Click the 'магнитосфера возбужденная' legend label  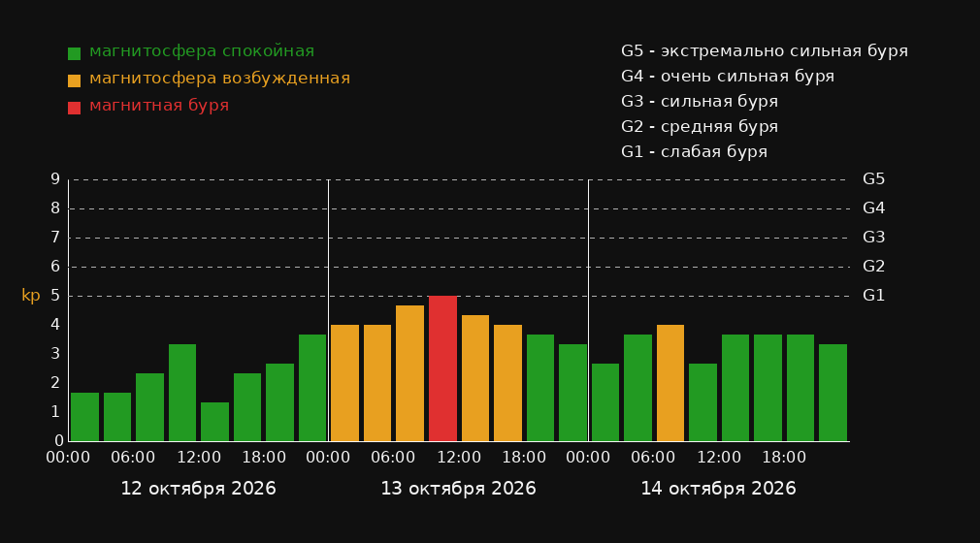(x=220, y=79)
